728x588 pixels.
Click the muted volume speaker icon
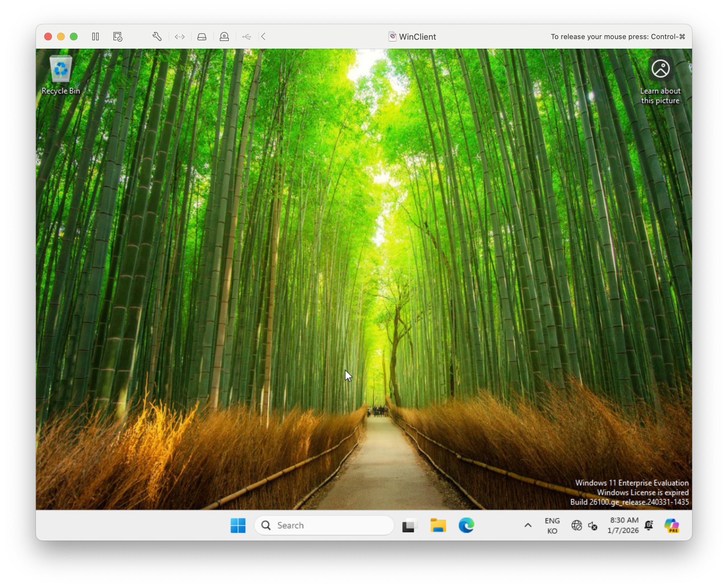593,525
